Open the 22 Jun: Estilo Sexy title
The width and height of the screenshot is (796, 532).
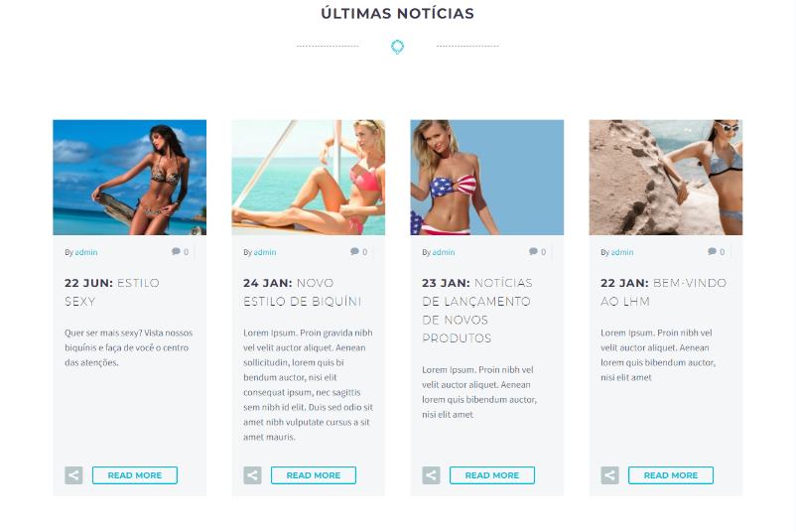pos(112,292)
